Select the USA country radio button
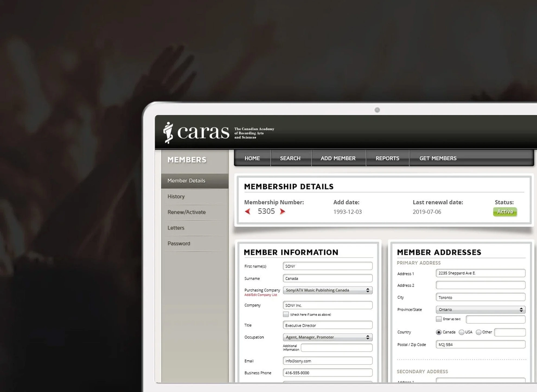The width and height of the screenshot is (537, 392). point(461,332)
